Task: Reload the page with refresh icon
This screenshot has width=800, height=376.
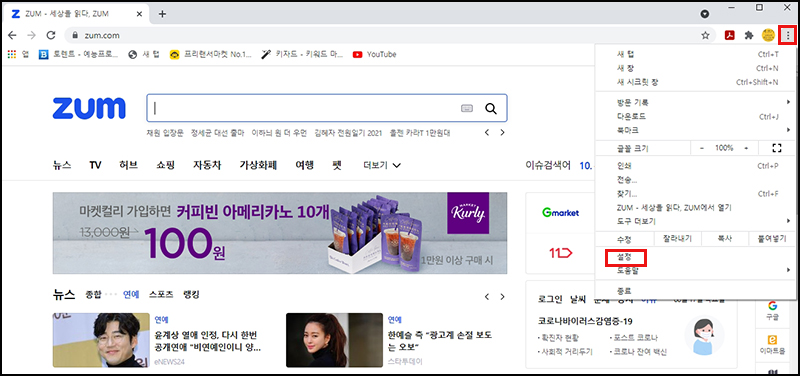Action: tap(51, 35)
